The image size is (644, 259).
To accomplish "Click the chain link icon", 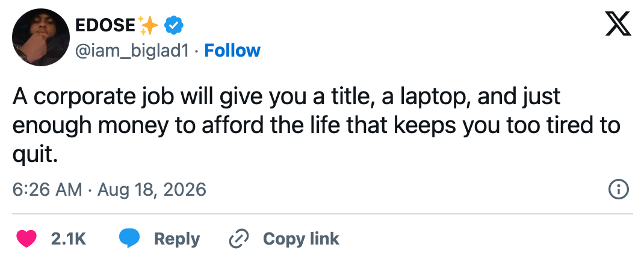I will (239, 239).
